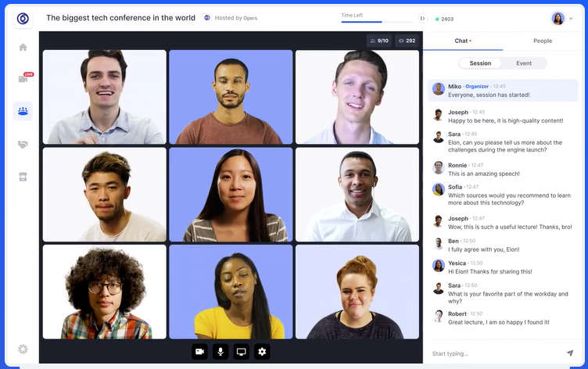588x369 pixels.
Task: Select the Sessions people-group sidebar icon
Action: (x=23, y=111)
